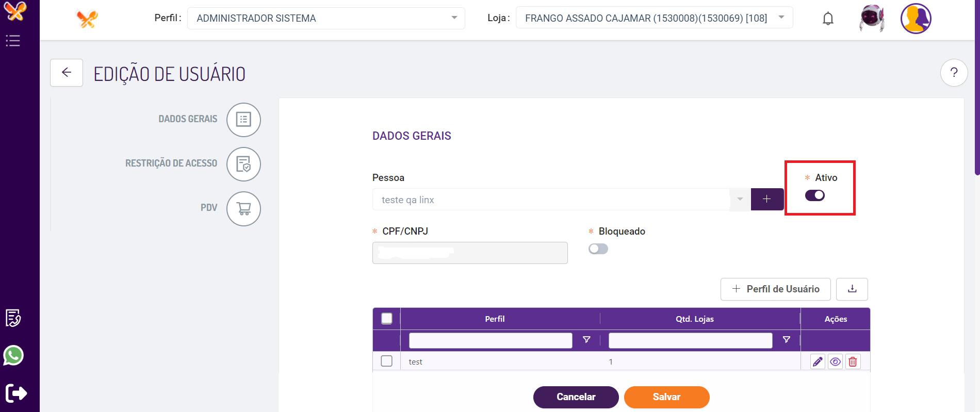
Task: Delete the test profile row
Action: (x=853, y=362)
